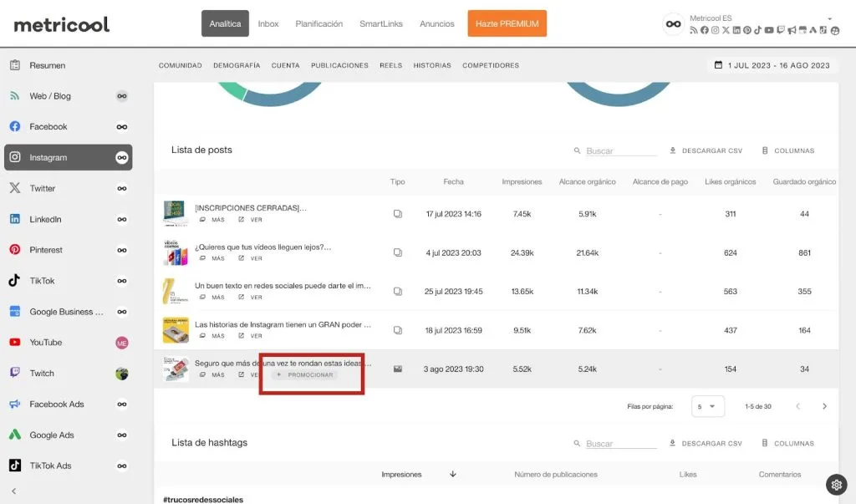856x504 pixels.
Task: Click the TikTok logo icon in sidebar
Action: 15,281
